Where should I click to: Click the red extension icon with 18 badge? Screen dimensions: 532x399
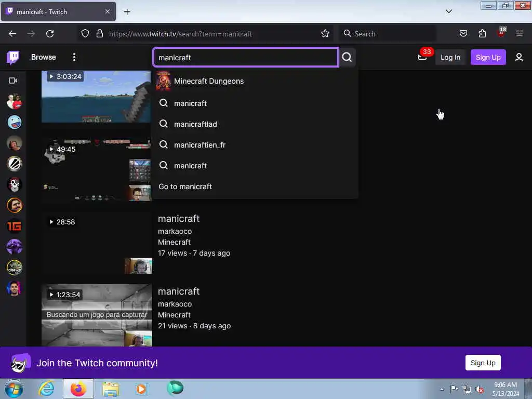501,33
